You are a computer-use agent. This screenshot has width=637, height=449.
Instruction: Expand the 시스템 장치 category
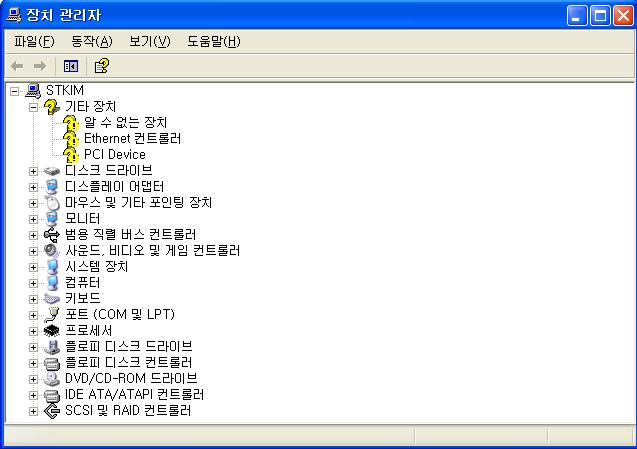click(x=33, y=267)
